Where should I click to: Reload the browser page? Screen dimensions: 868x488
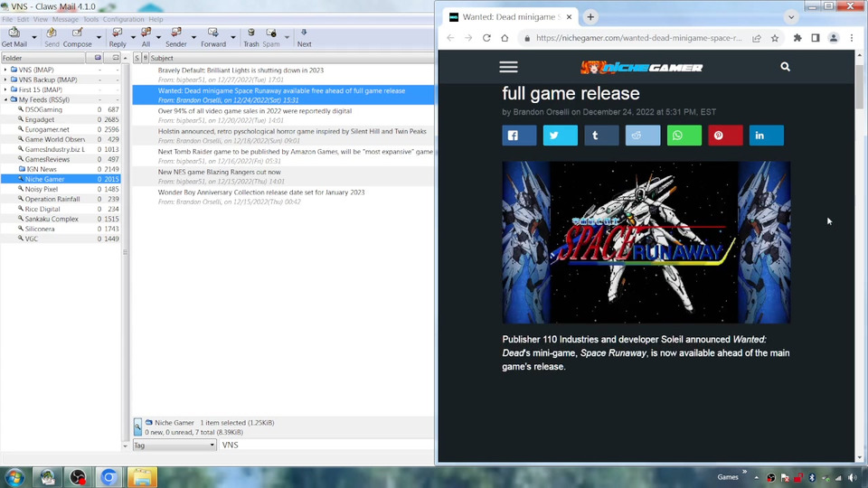click(486, 38)
